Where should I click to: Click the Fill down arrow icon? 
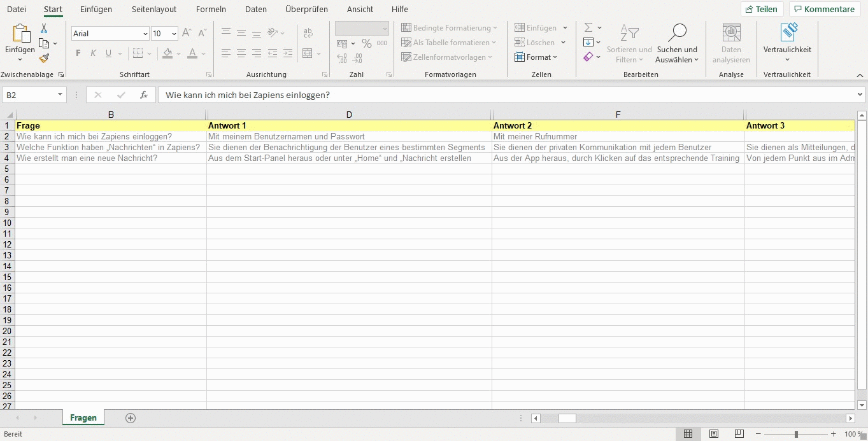(588, 43)
